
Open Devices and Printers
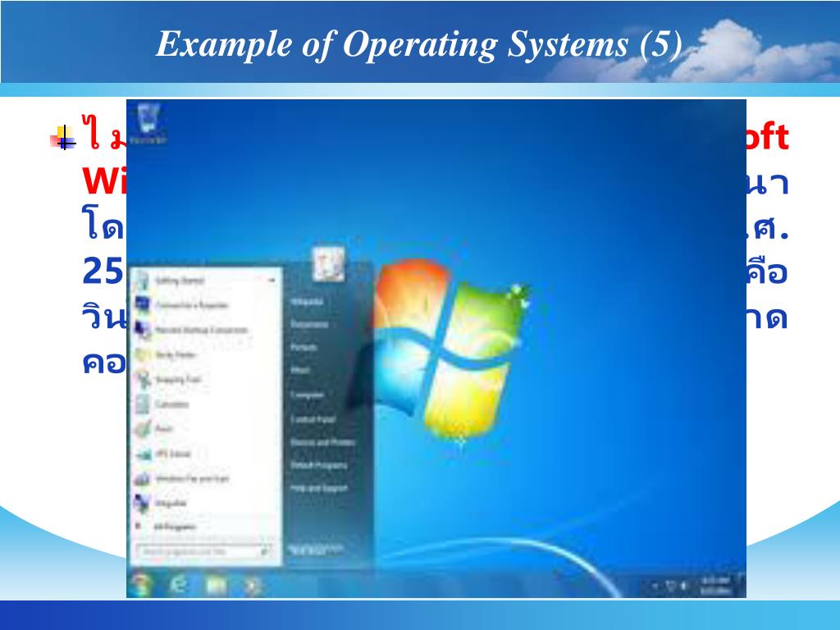322,442
